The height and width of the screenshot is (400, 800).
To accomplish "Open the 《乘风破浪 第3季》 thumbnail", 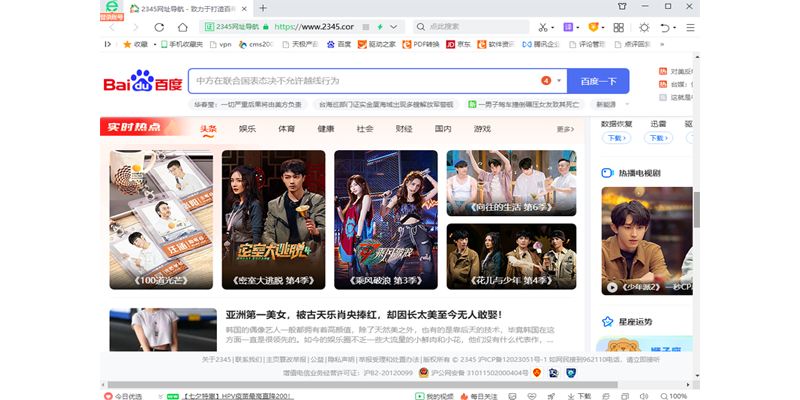I will 386,220.
